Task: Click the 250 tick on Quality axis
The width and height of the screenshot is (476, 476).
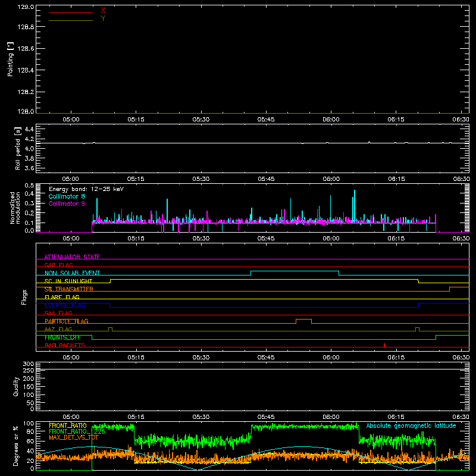Action: point(29,371)
